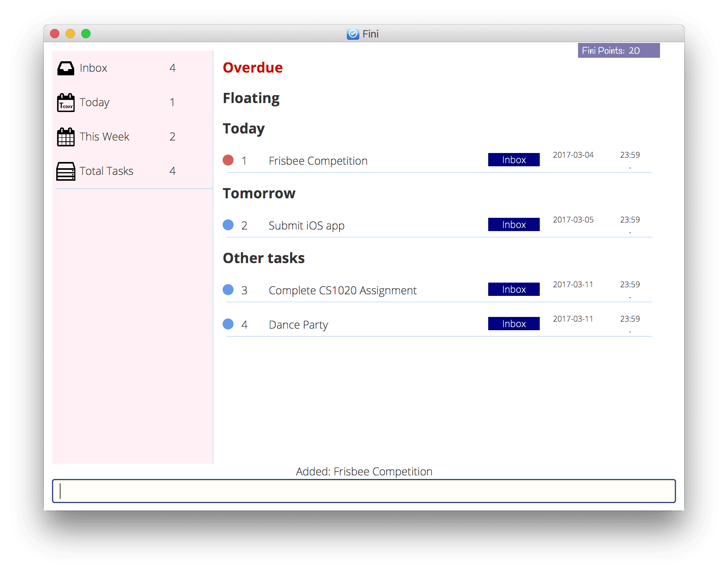Focus the command input field at bottom

coord(364,491)
